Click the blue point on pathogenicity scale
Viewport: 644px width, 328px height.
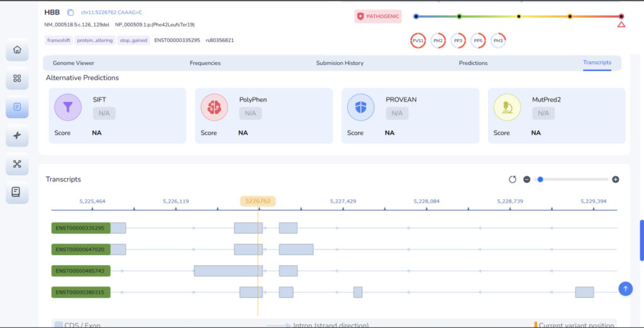416,16
